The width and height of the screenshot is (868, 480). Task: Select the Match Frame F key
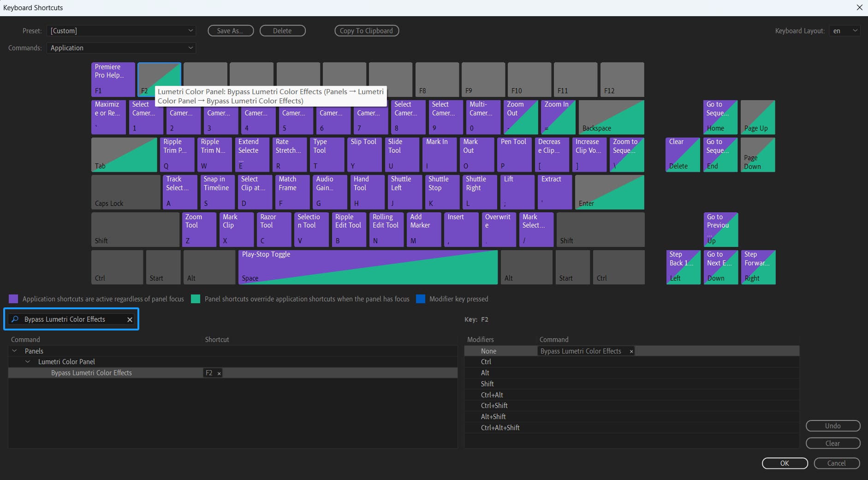click(x=292, y=192)
